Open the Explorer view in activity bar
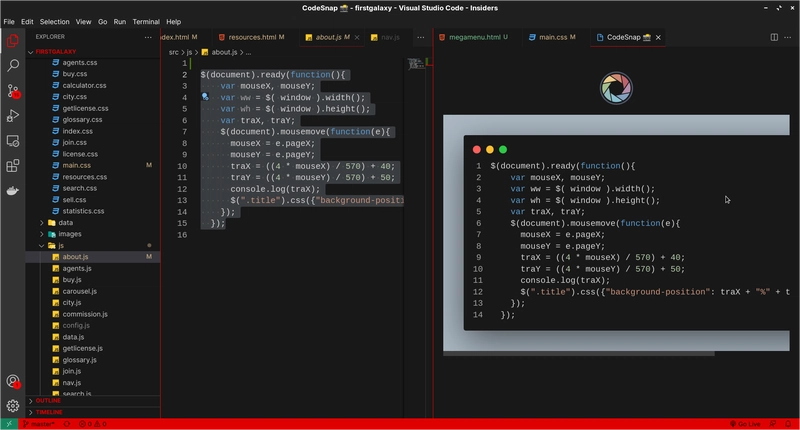The image size is (800, 430). [13, 40]
